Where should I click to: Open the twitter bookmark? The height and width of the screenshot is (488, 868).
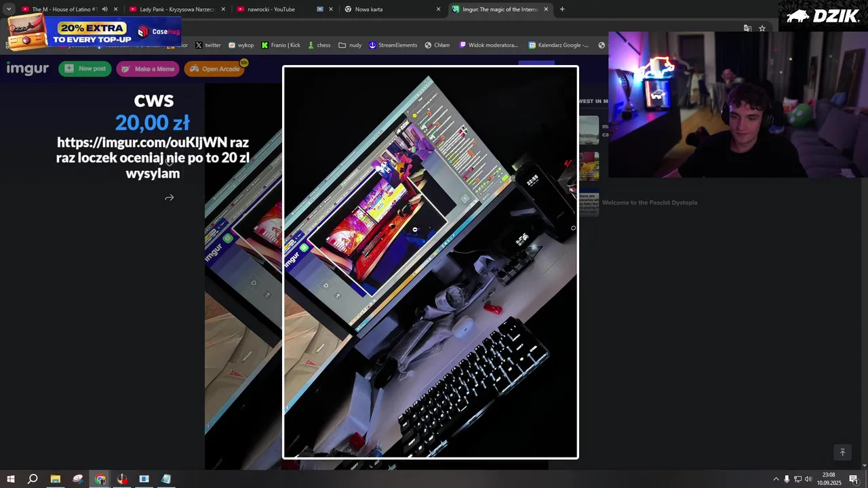pyautogui.click(x=208, y=45)
